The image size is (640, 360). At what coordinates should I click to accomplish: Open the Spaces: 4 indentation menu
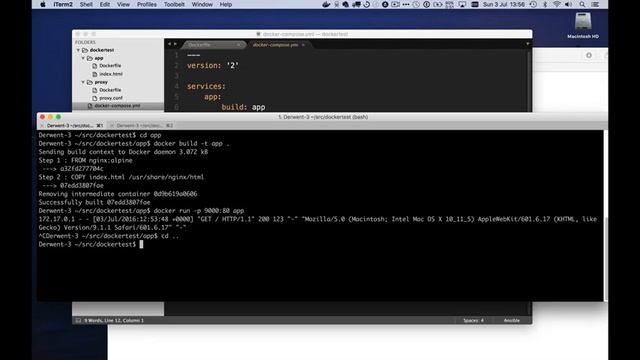pos(473,320)
